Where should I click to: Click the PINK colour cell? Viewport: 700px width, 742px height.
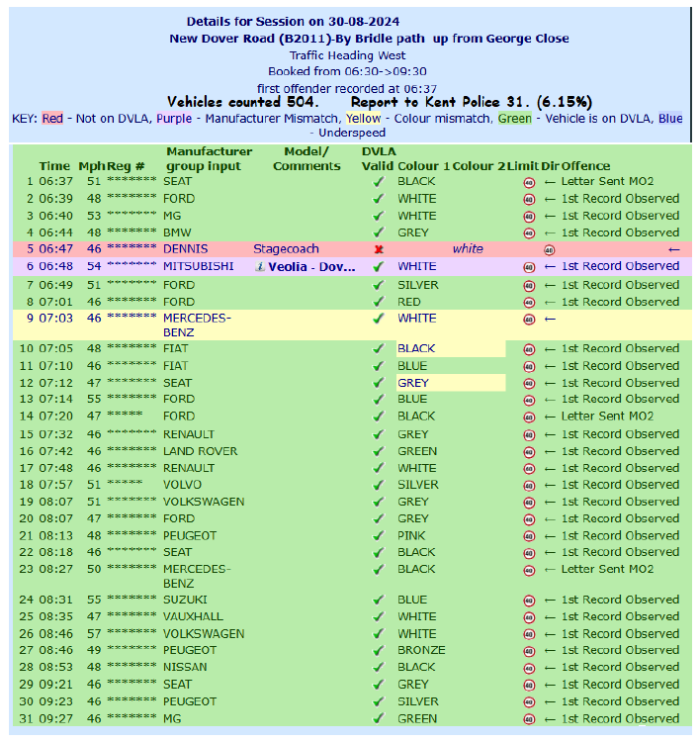coord(411,535)
